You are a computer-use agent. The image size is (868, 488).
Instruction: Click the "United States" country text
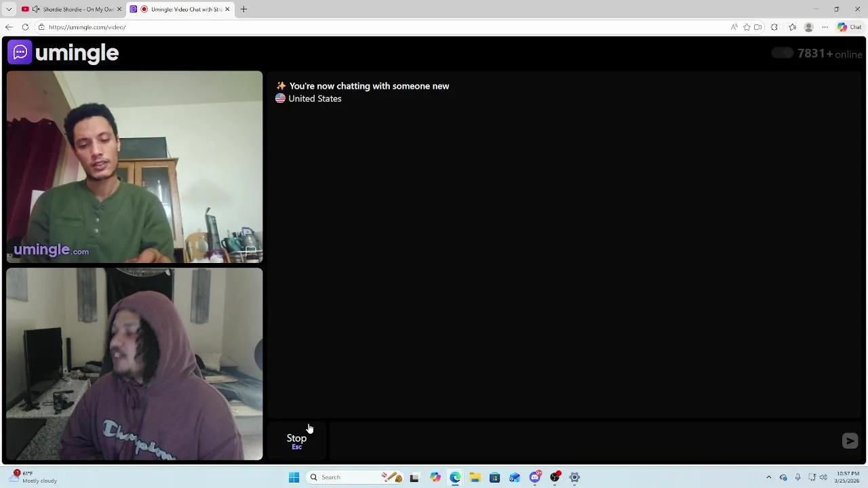[x=315, y=99]
